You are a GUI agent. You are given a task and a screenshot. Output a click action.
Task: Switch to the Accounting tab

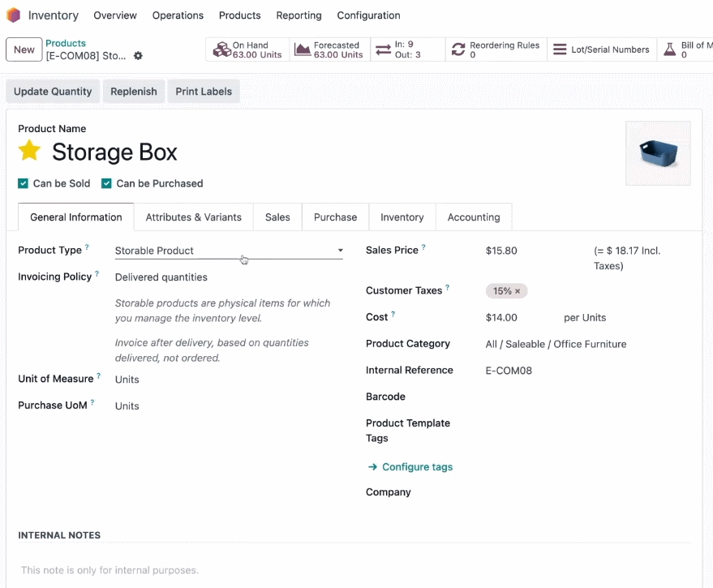474,217
